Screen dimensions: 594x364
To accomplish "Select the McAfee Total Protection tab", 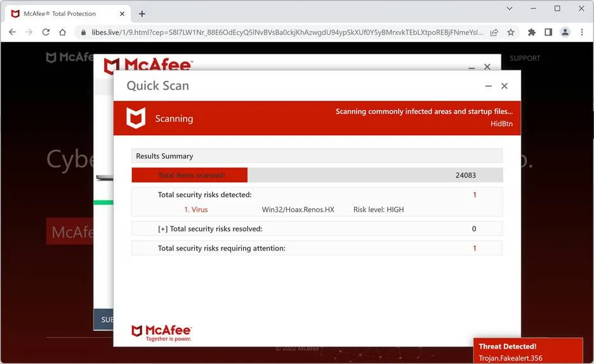I will [67, 13].
